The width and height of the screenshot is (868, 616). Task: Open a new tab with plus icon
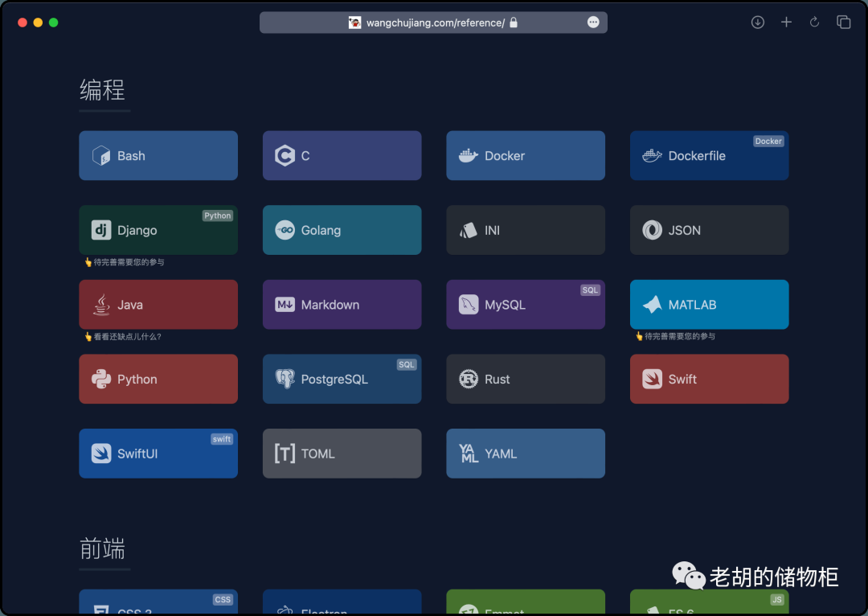click(x=786, y=23)
